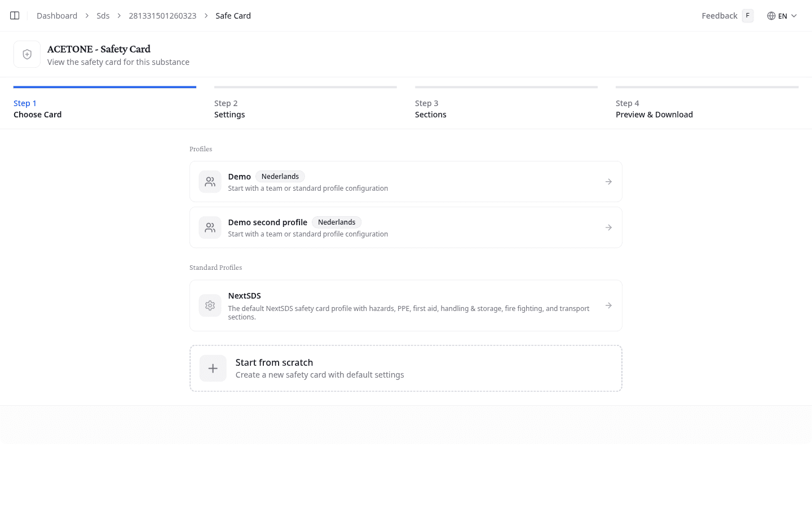Open Step 4 Preview & Download

[x=654, y=108]
